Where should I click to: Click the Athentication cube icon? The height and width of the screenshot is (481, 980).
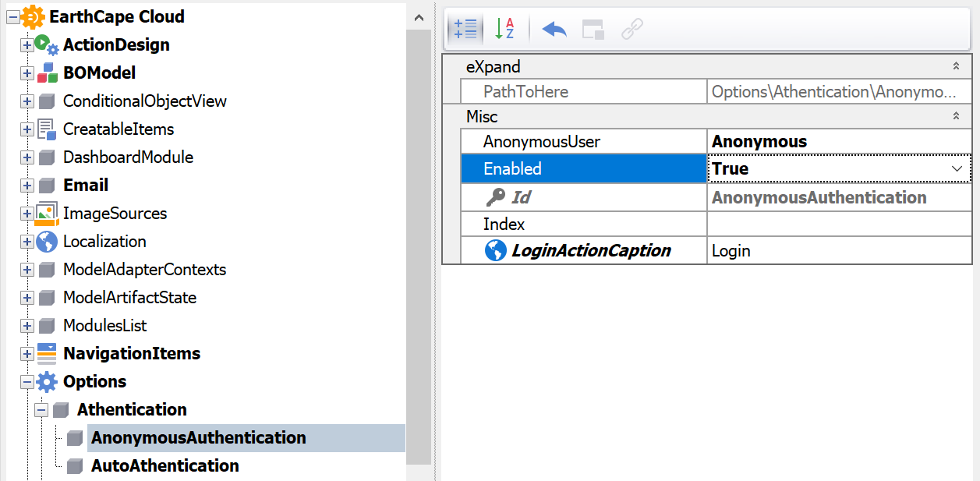click(x=61, y=410)
